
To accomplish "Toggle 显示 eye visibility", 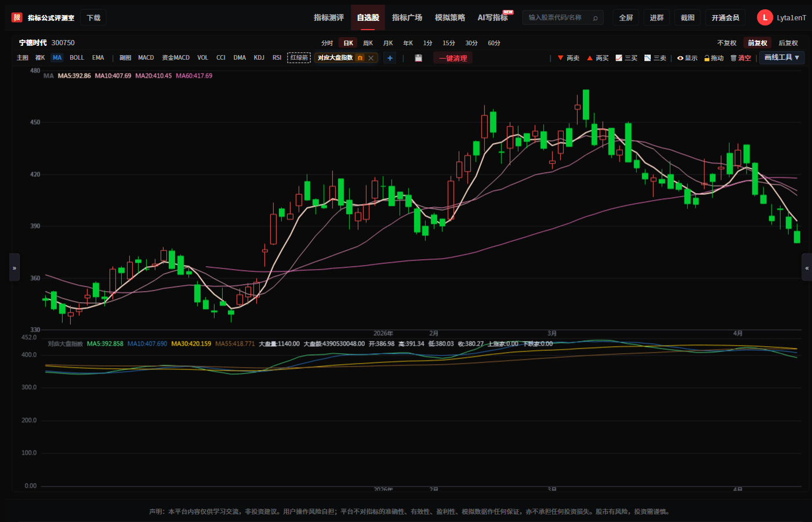I will click(687, 58).
